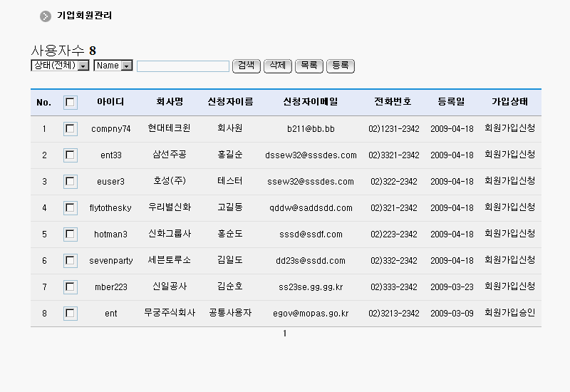Open the compny74 member ID entry
This screenshot has height=392, width=570.
111,129
